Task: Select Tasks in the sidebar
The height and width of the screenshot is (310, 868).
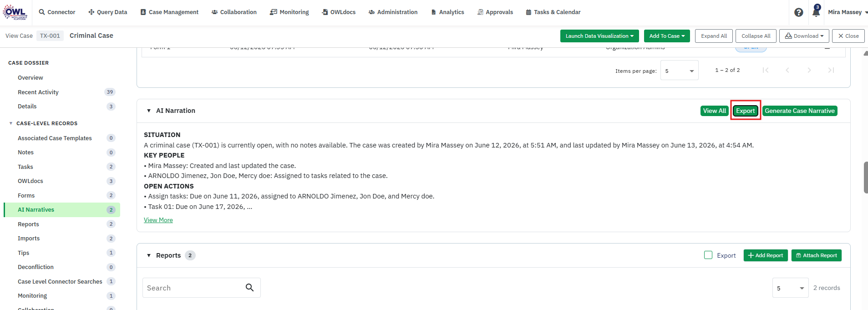Action: coord(62,167)
